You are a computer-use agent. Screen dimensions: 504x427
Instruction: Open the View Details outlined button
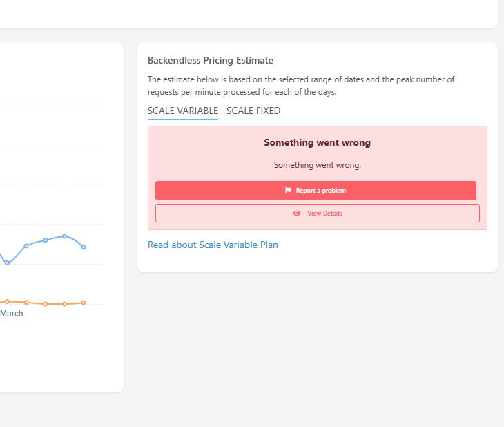coord(318,213)
